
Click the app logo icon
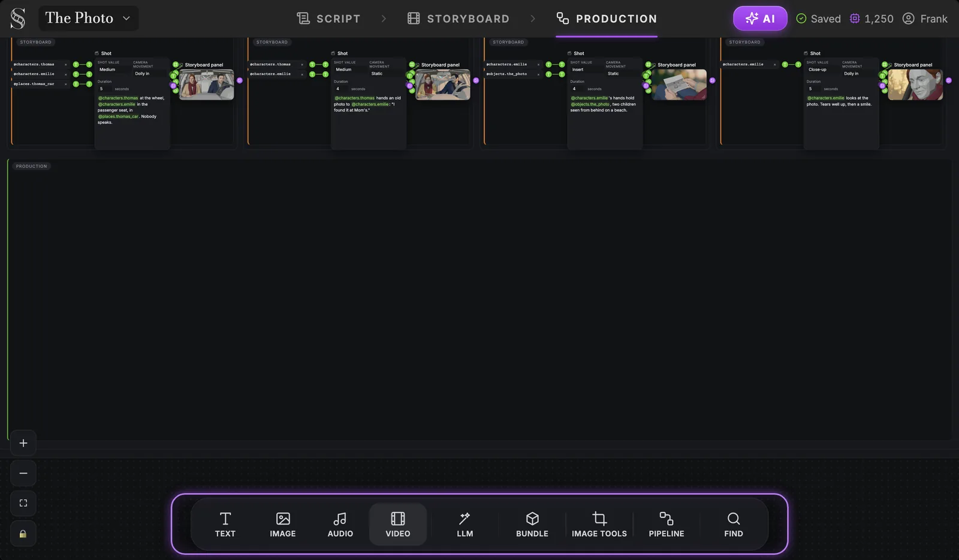click(18, 19)
